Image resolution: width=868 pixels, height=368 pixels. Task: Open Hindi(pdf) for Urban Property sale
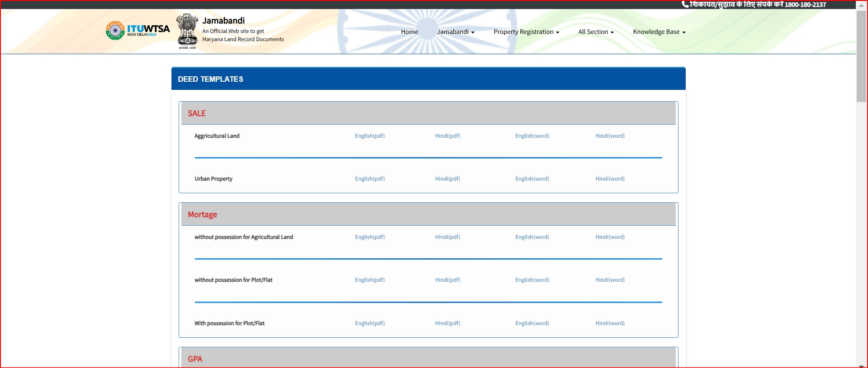point(448,179)
